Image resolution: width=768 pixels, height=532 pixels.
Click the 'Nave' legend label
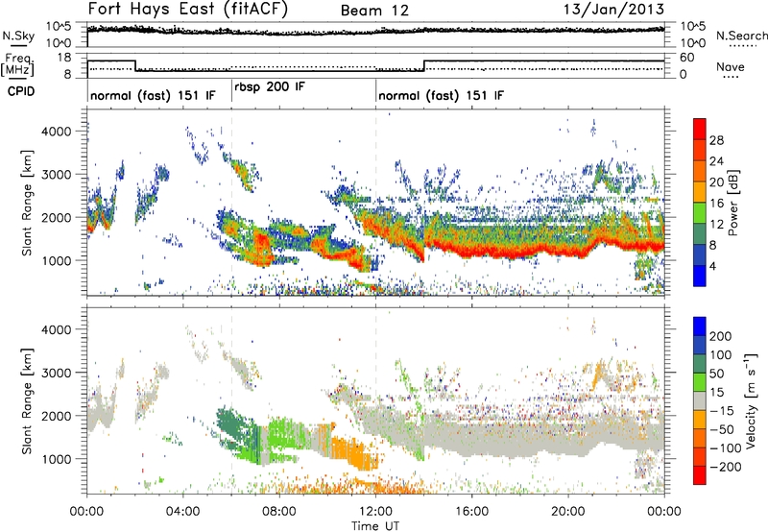pos(730,67)
